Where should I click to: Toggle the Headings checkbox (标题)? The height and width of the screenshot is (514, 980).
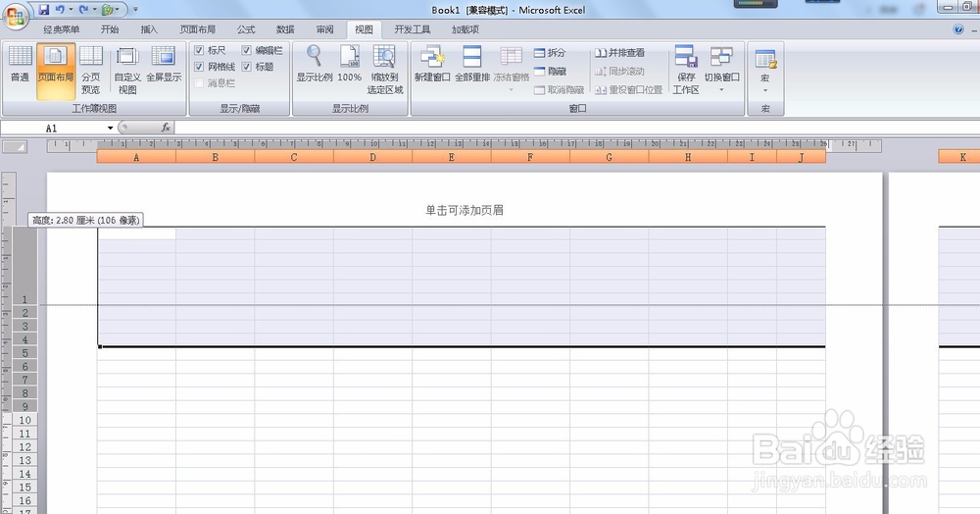point(247,67)
